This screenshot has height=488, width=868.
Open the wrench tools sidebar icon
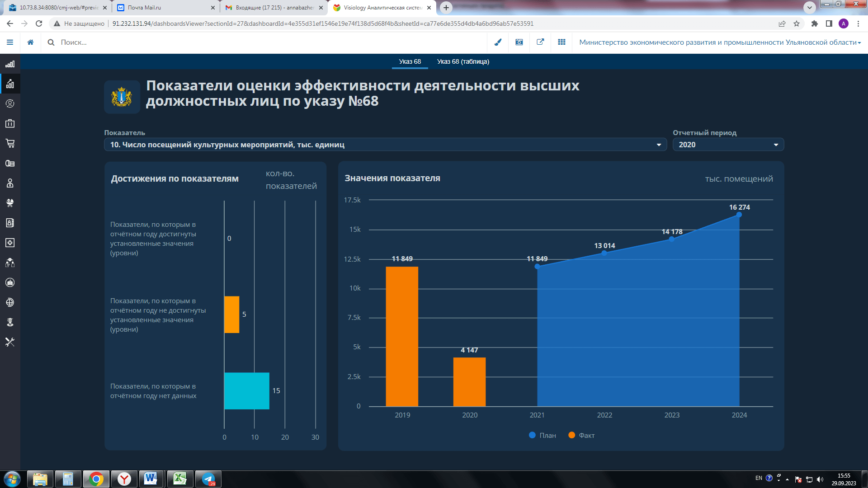(10, 342)
